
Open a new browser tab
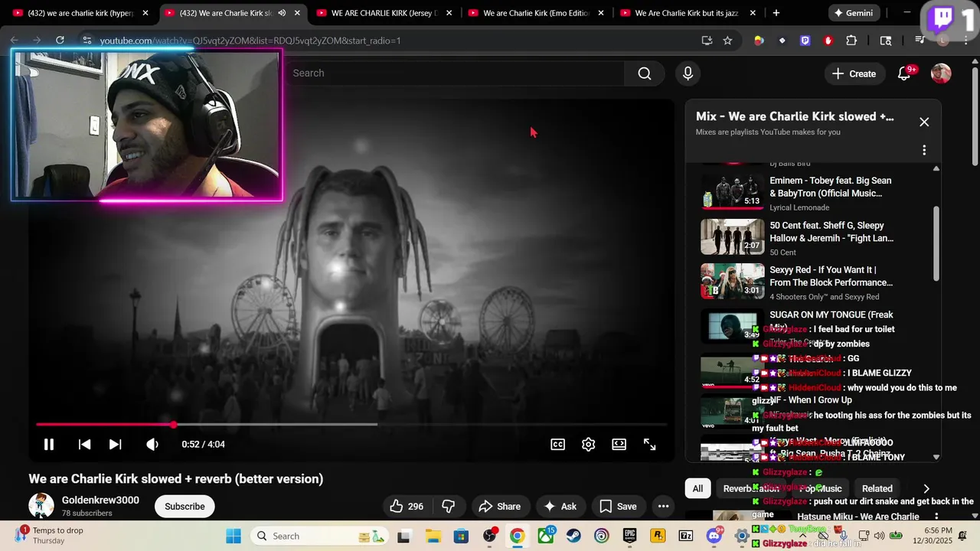click(x=776, y=13)
